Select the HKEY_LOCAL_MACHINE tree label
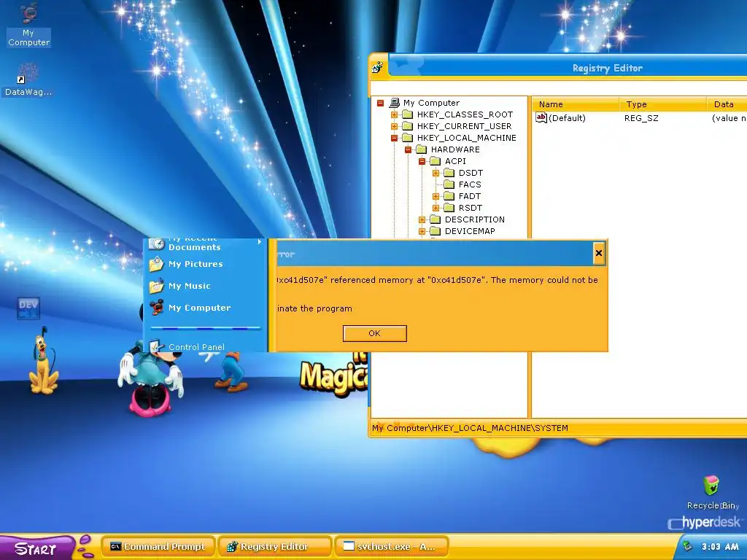Screen dimensions: 747x560 click(466, 138)
